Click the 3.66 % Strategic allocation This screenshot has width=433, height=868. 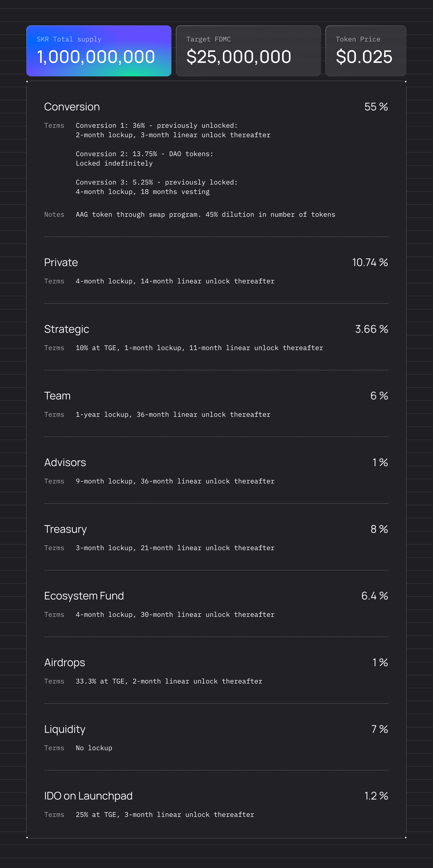[371, 329]
